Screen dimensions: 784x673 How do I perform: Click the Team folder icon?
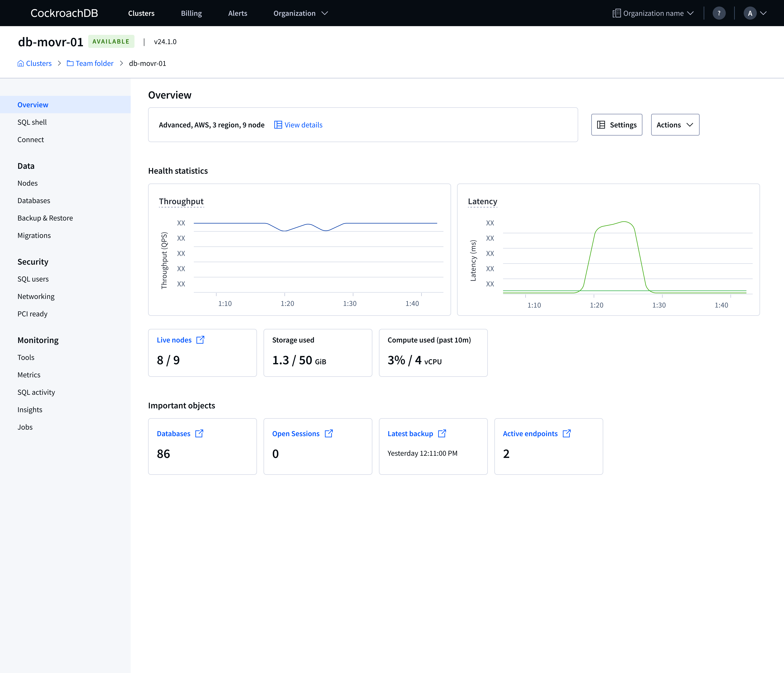(70, 63)
